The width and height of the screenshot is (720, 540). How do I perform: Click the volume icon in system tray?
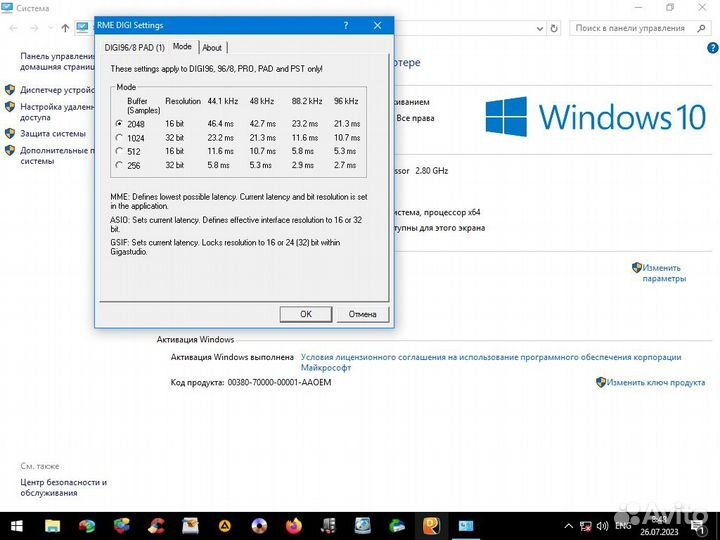tap(603, 525)
